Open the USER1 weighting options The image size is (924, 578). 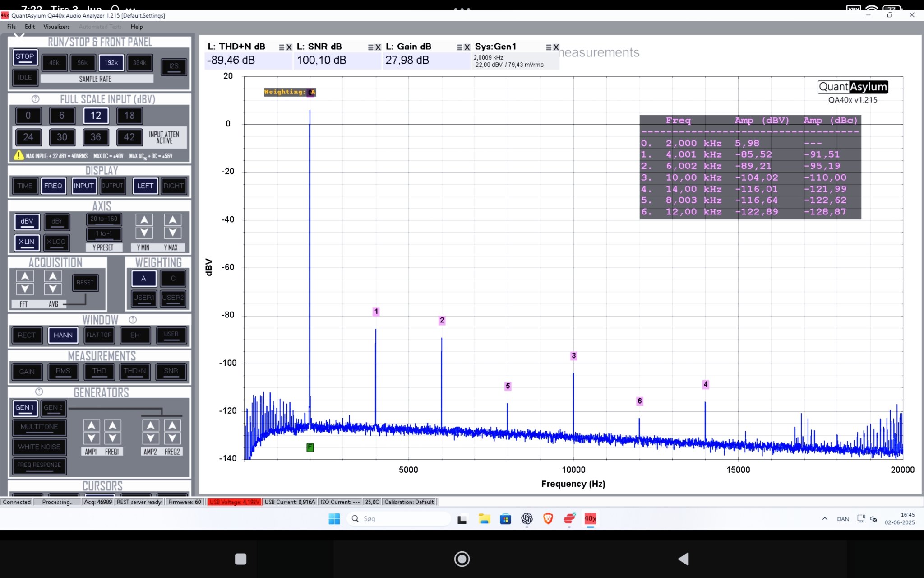(x=144, y=298)
